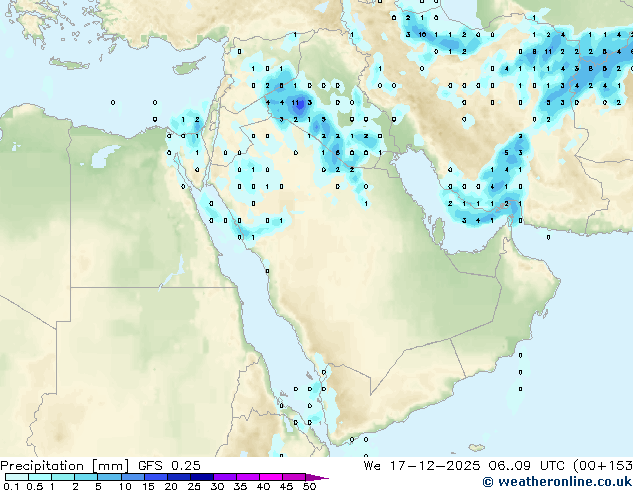The height and width of the screenshot is (490, 634).
Task: Click the legend swatch between 45 and 50
Action: click(294, 477)
